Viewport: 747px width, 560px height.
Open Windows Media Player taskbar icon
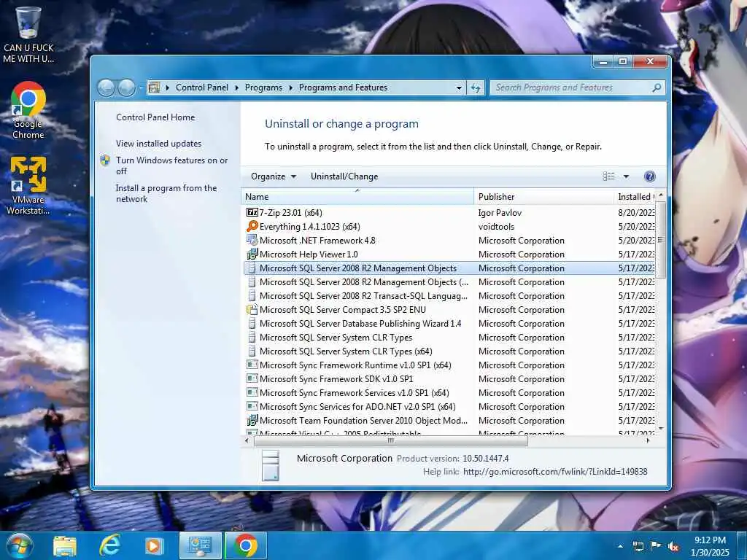click(154, 545)
